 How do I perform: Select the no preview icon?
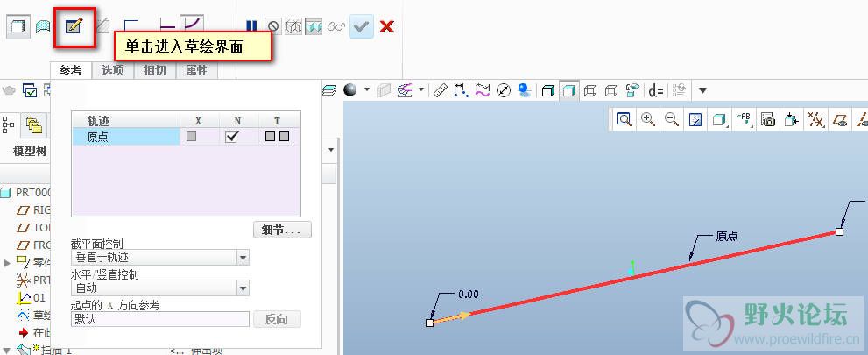click(273, 26)
